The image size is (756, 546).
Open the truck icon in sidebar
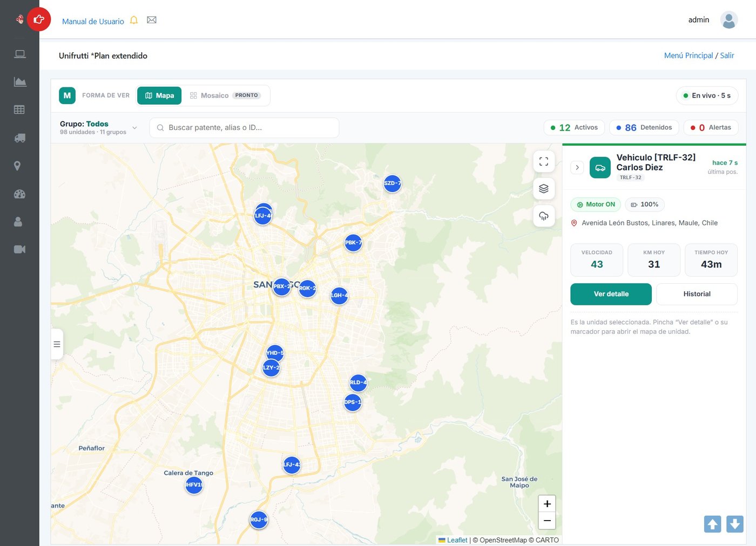pos(20,138)
